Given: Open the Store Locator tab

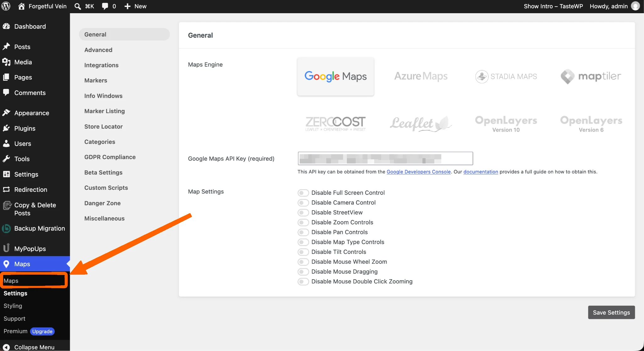Looking at the screenshot, I should pyautogui.click(x=103, y=126).
